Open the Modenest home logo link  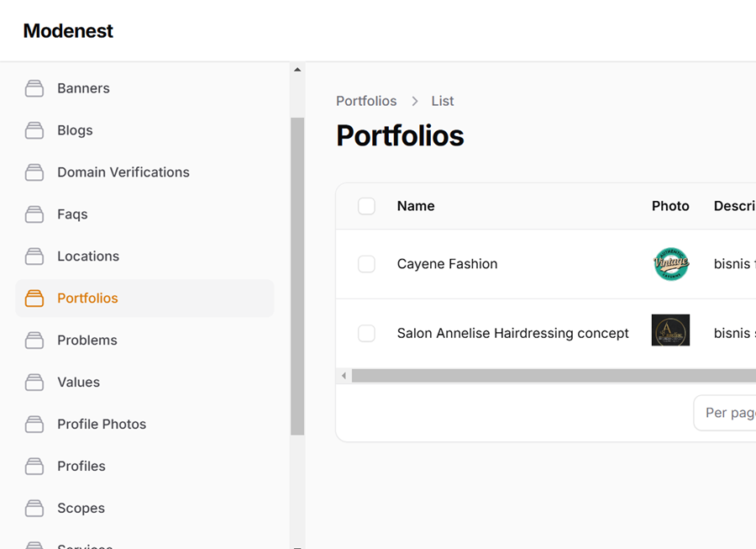tap(68, 31)
